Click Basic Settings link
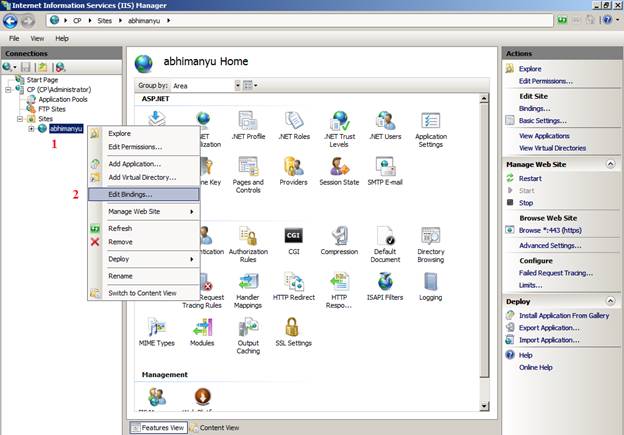The width and height of the screenshot is (624, 435). click(x=542, y=121)
